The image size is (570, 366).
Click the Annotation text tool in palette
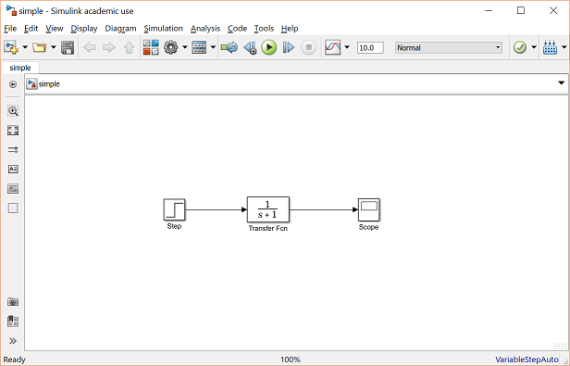(13, 169)
